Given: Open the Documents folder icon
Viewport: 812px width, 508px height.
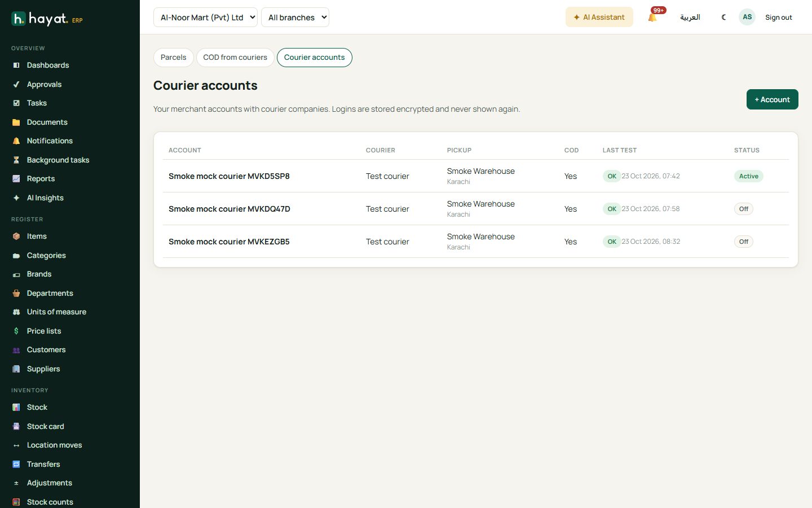Looking at the screenshot, I should click(x=16, y=122).
